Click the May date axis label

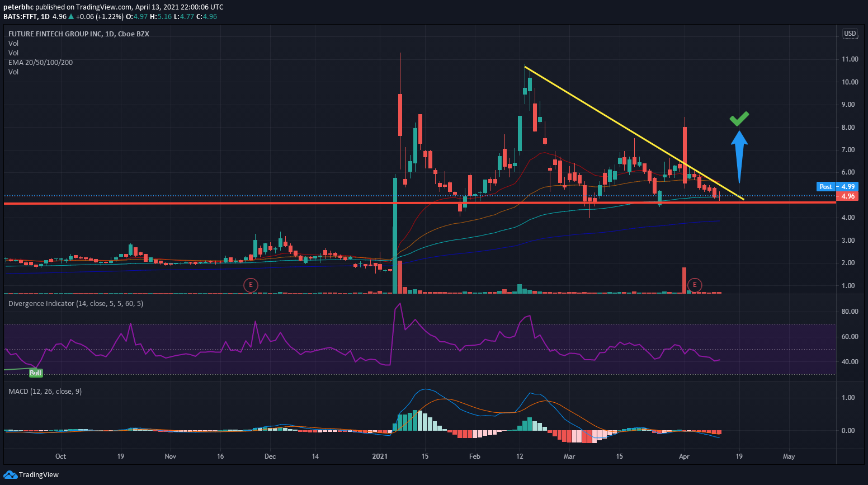click(789, 456)
